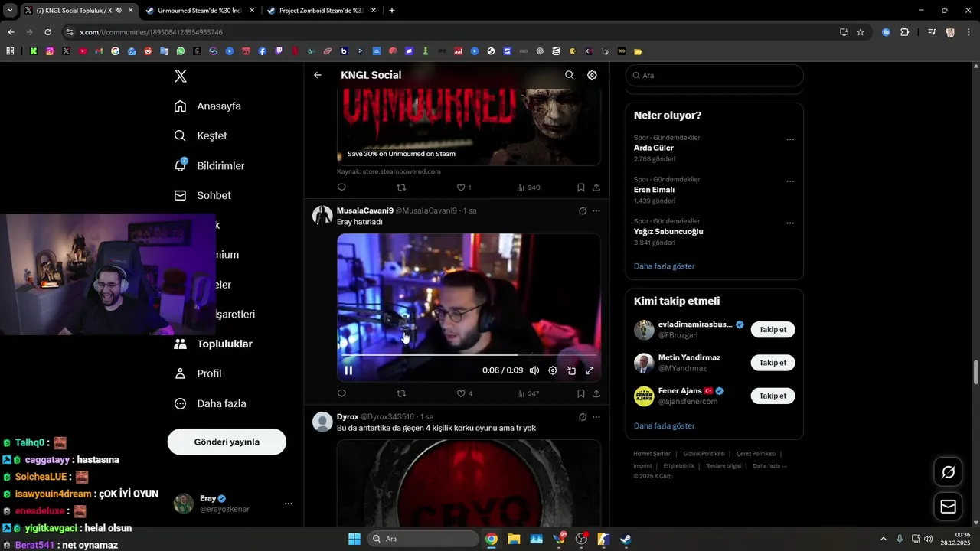Open Sohbet messages
The height and width of the screenshot is (551, 980).
(202, 195)
